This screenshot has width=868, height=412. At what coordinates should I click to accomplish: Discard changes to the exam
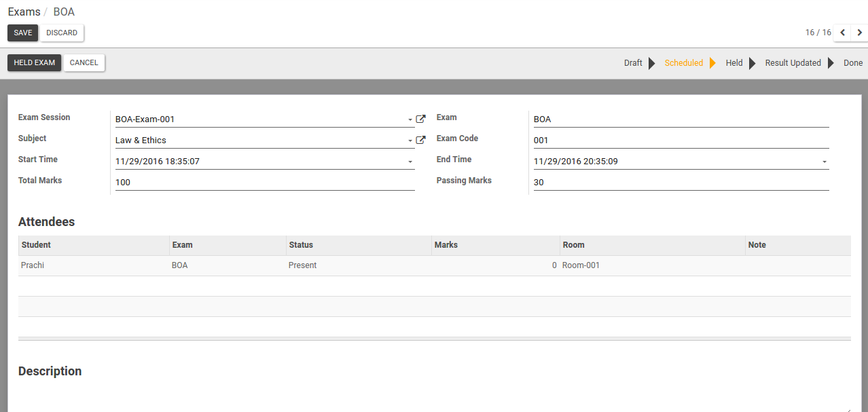[62, 33]
